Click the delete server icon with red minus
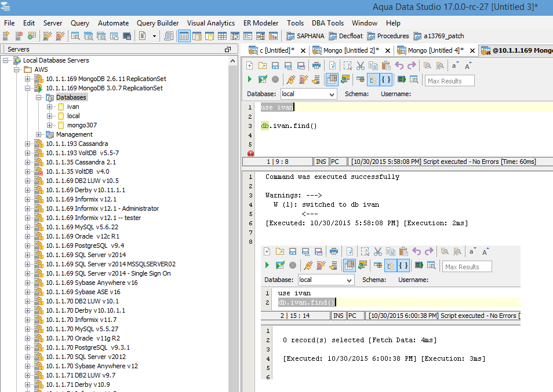 tap(19, 36)
